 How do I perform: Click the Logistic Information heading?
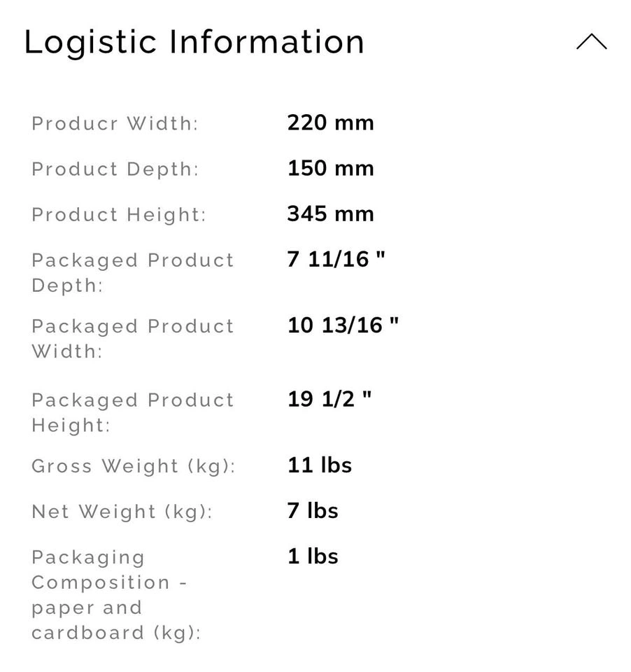(194, 43)
